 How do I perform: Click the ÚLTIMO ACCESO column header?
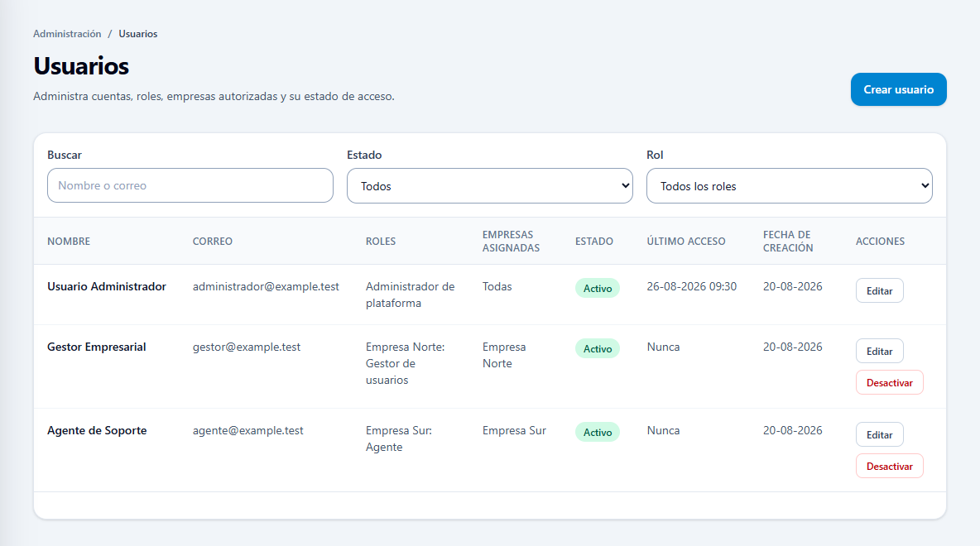coord(685,241)
